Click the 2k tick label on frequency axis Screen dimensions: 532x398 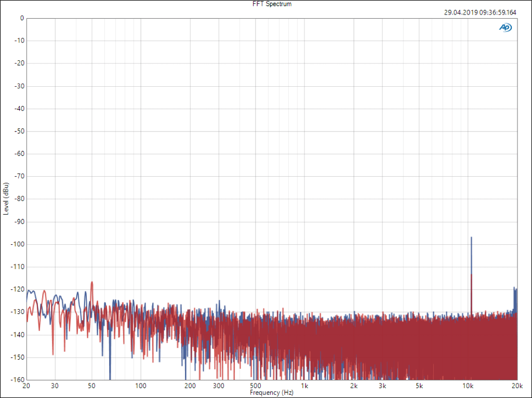click(354, 386)
